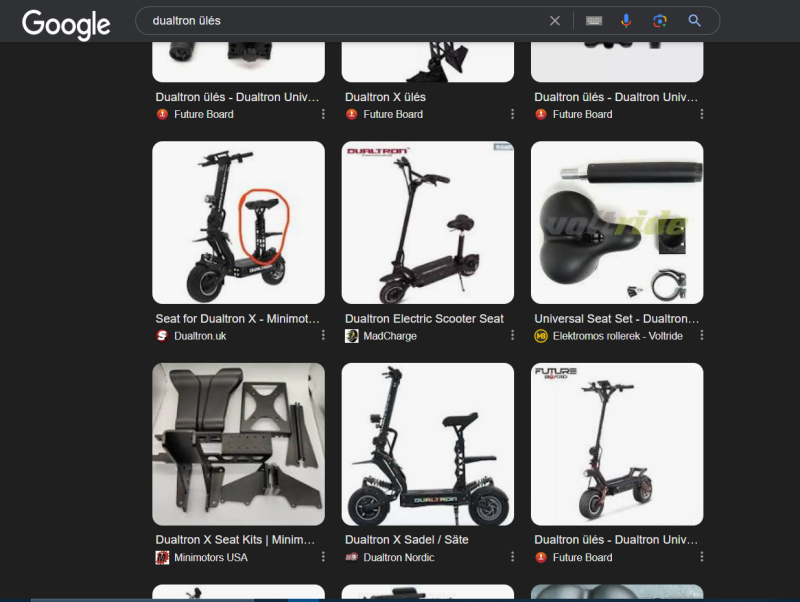800x602 pixels.
Task: Open the Dualtron.uk source link
Action: 200,336
